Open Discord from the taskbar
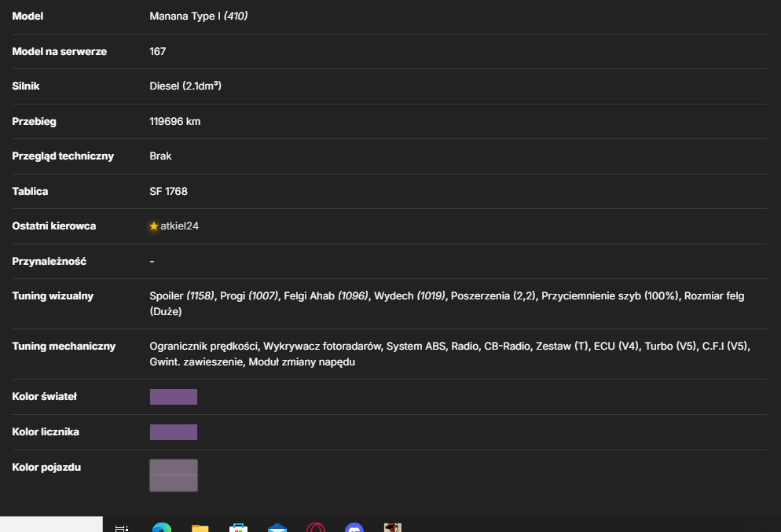This screenshot has width=781, height=532. [x=354, y=528]
